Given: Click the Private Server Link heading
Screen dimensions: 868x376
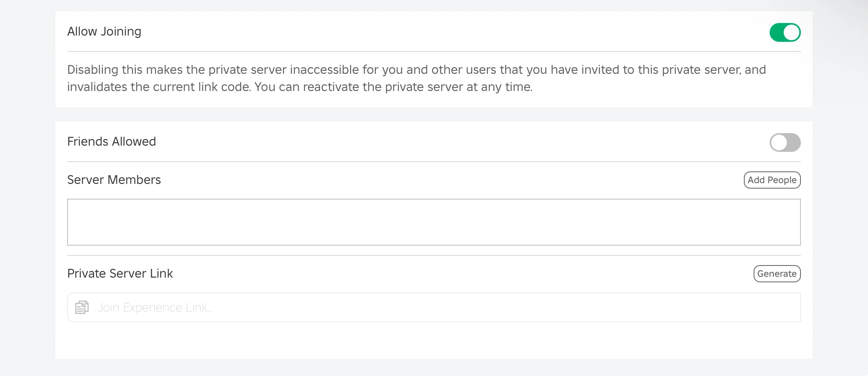Looking at the screenshot, I should pos(120,274).
